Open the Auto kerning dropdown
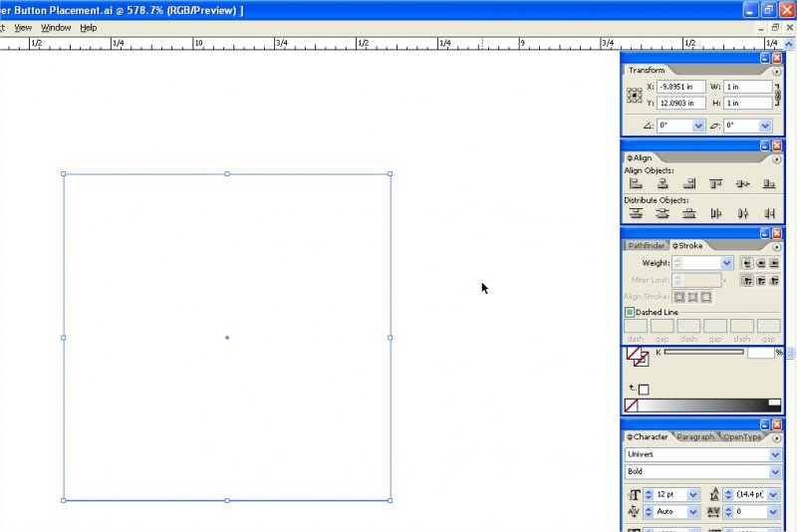The height and width of the screenshot is (532, 797). coord(692,512)
